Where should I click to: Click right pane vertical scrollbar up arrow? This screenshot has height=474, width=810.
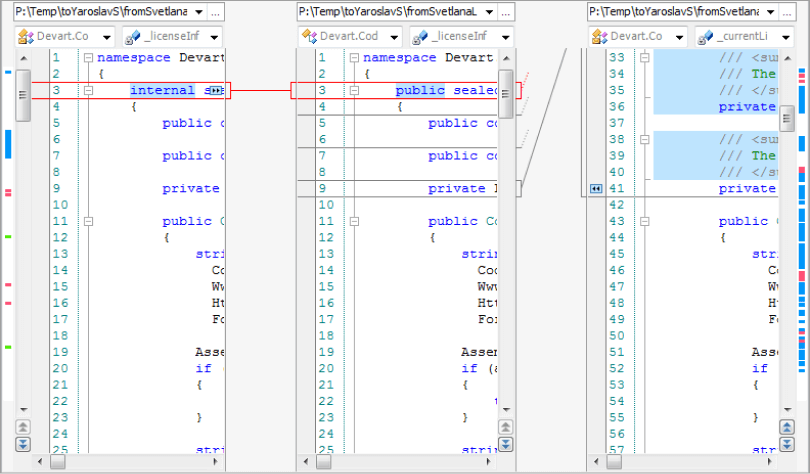tap(787, 58)
